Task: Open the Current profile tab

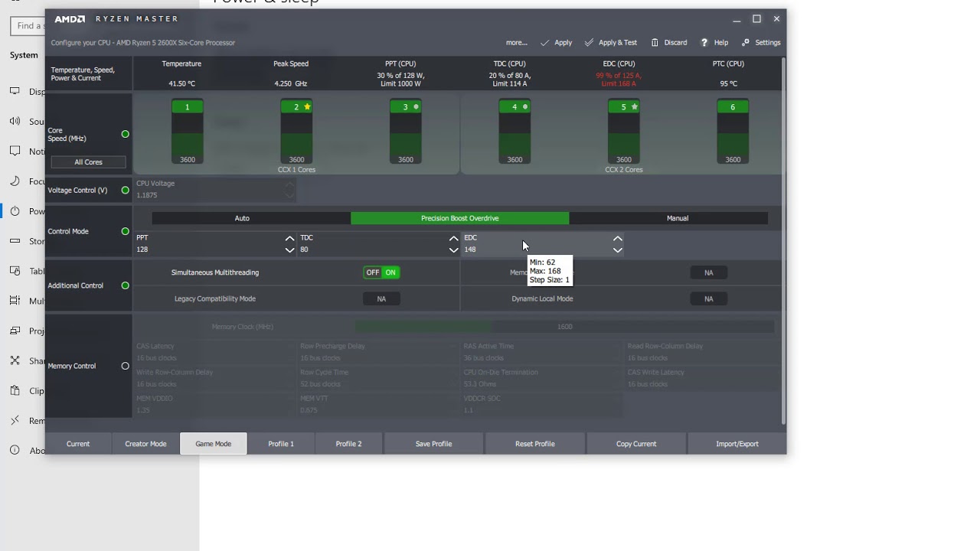Action: pos(78,444)
